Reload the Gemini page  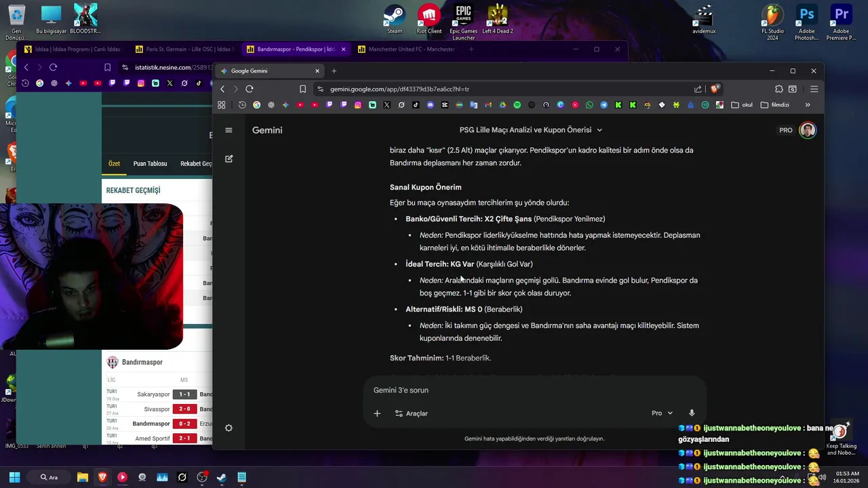point(249,89)
